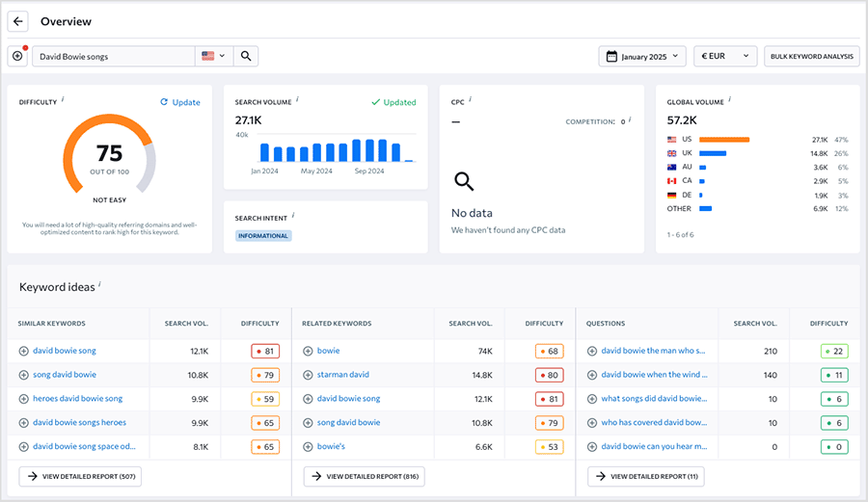The width and height of the screenshot is (868, 502).
Task: Add related song david bowie via plus icon
Action: (x=308, y=423)
